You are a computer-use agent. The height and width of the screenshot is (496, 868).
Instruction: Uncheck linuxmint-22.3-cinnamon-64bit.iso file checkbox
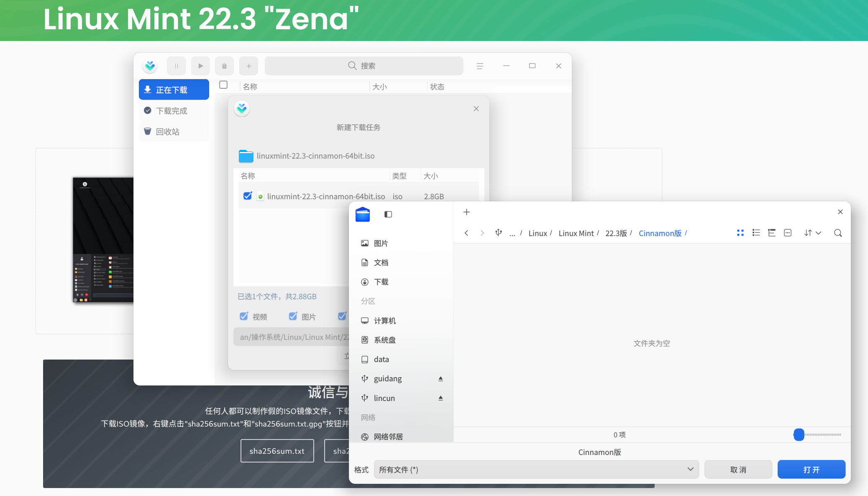point(248,196)
